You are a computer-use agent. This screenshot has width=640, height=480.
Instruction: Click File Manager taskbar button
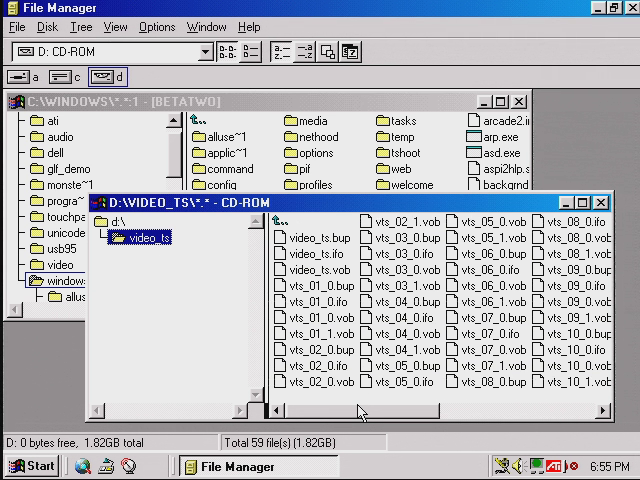pos(259,467)
